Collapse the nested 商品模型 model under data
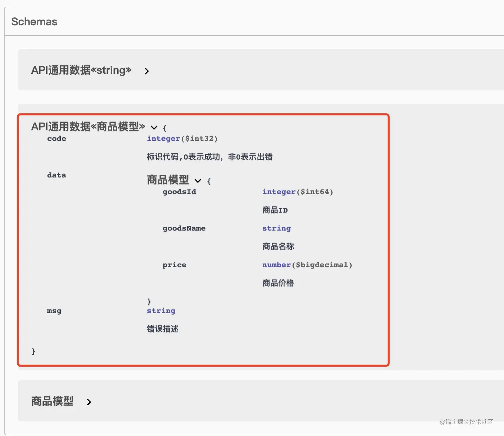The image size is (504, 436). [198, 181]
